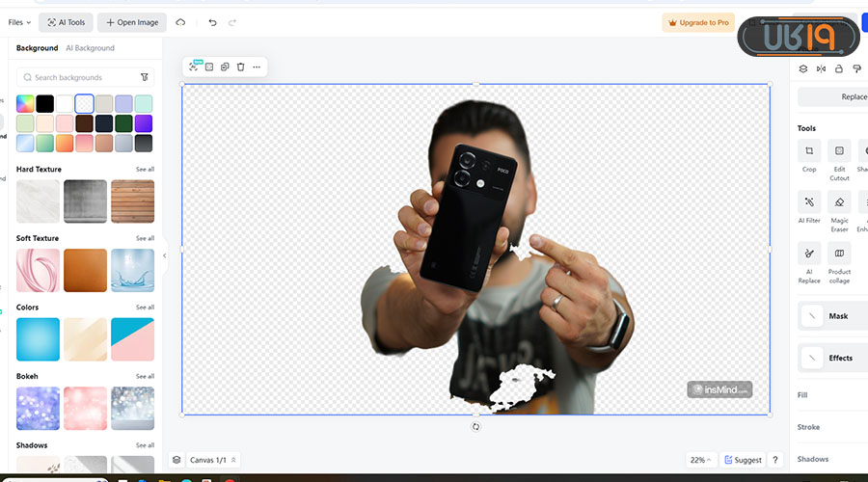Click the AI Replace tool
Image resolution: width=868 pixels, height=482 pixels.
point(809,255)
